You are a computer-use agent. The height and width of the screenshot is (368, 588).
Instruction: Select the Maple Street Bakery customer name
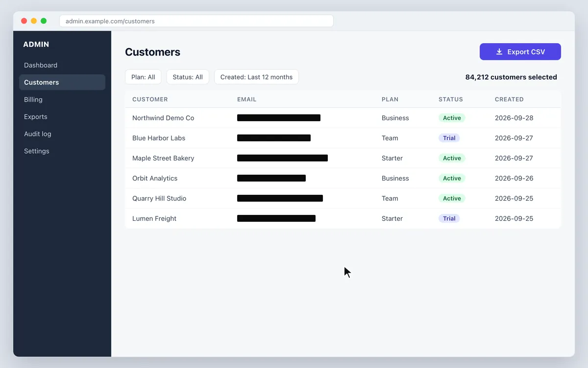(163, 158)
